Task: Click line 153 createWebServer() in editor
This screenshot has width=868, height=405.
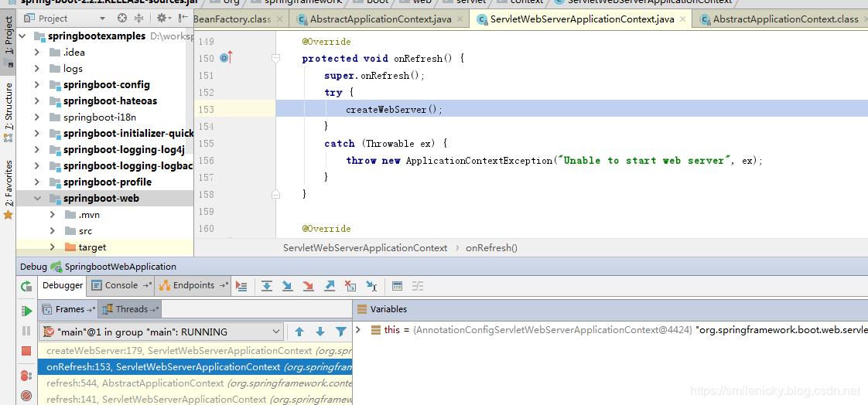Action: (x=394, y=110)
